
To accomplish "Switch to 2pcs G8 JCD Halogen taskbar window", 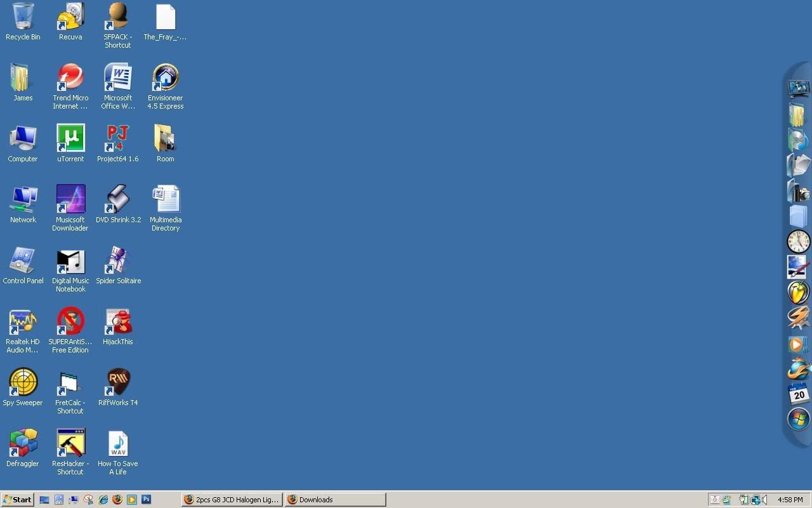I will 232,500.
